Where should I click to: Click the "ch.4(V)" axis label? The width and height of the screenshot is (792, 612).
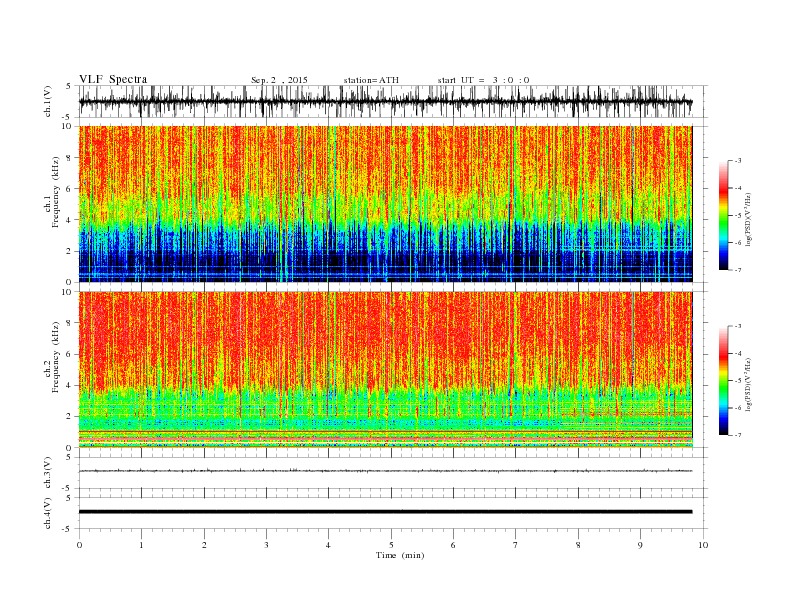pos(48,513)
